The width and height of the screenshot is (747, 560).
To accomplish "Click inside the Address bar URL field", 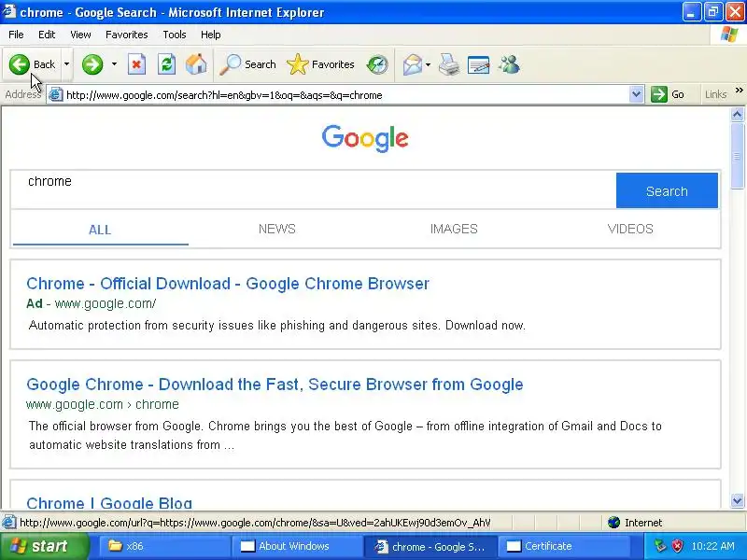I will 345,95.
